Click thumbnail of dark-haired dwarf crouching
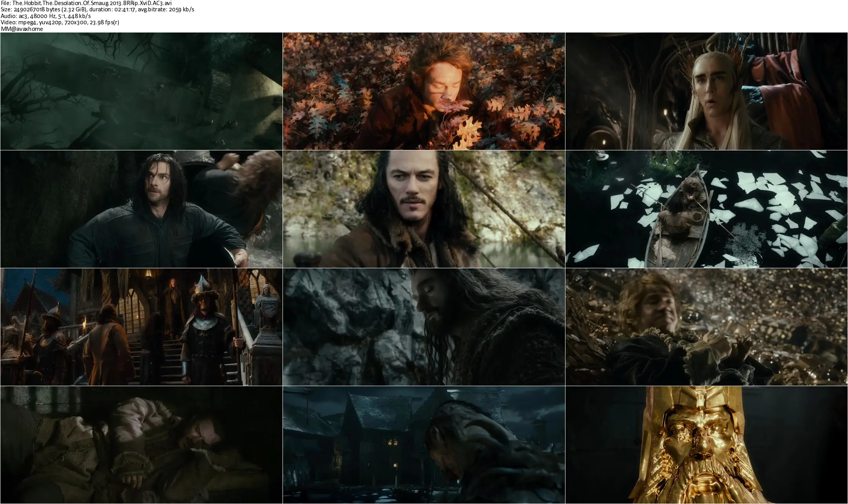This screenshot has width=848, height=504. click(x=141, y=209)
